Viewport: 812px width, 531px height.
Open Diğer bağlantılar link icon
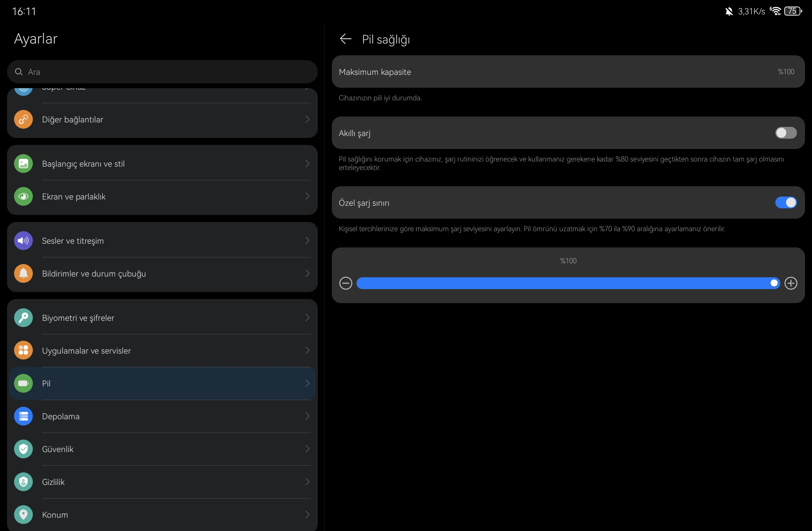[x=23, y=119]
